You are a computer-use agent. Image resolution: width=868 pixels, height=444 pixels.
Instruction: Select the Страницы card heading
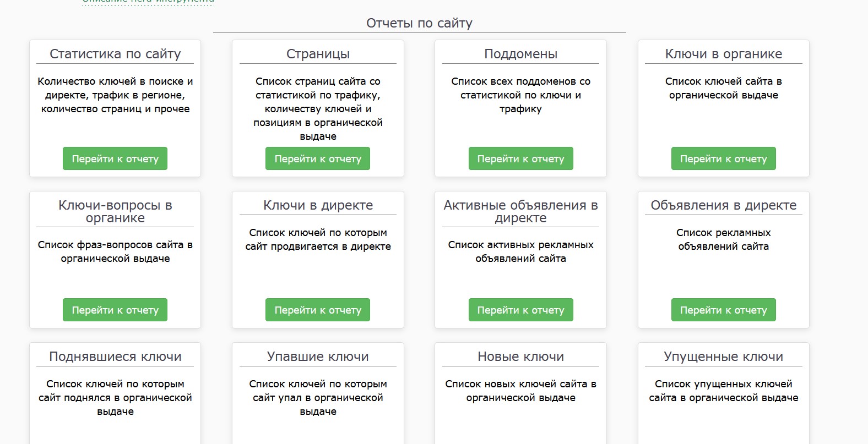coord(318,54)
